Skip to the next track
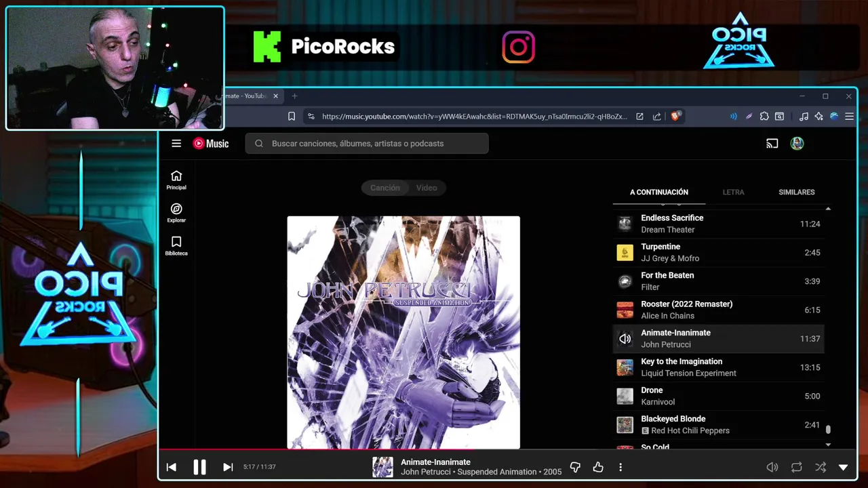868x488 pixels. (x=228, y=467)
